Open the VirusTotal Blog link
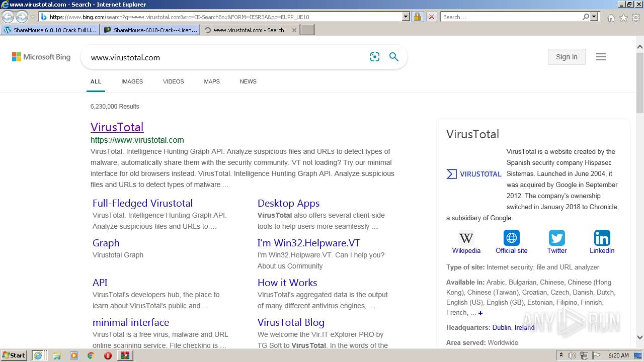Viewport: 644px width, 362px height. 291,322
